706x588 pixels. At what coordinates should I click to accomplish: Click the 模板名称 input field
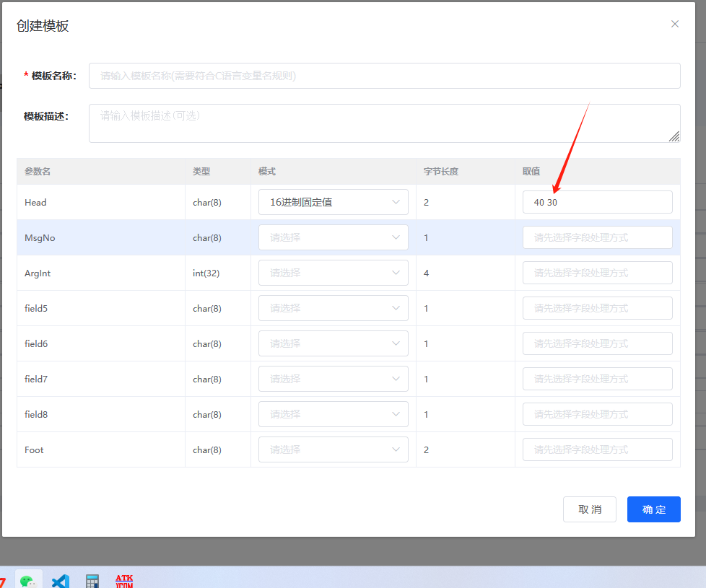coord(384,76)
